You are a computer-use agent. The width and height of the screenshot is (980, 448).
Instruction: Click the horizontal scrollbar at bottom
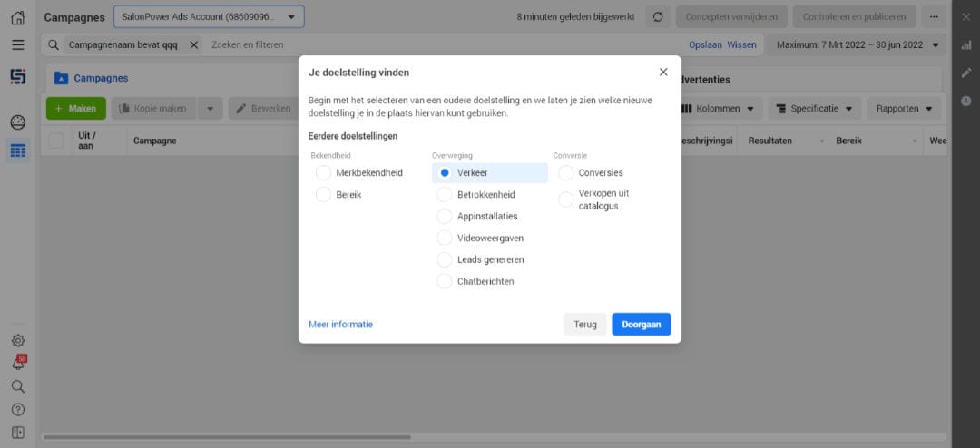point(227,437)
